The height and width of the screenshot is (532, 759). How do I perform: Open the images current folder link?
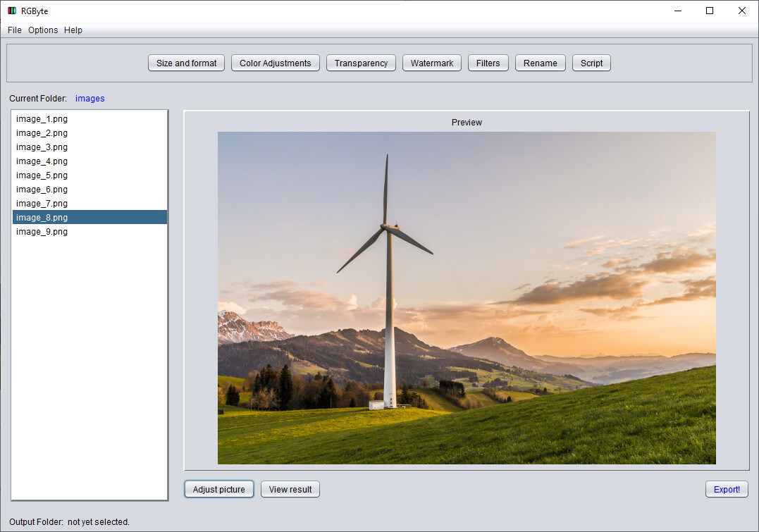90,98
